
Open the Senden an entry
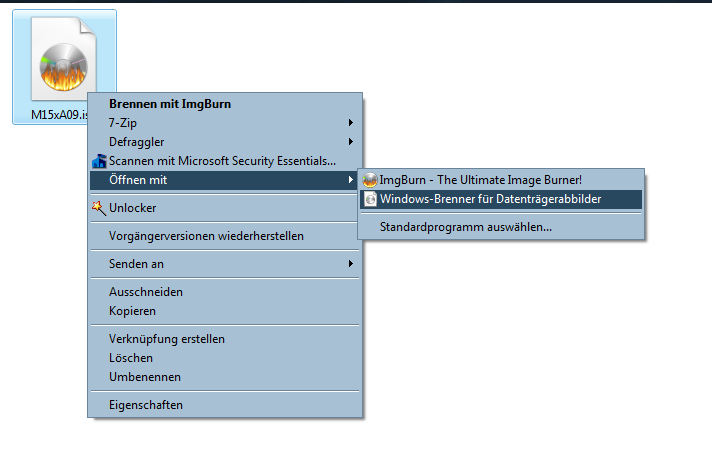pyautogui.click(x=226, y=264)
